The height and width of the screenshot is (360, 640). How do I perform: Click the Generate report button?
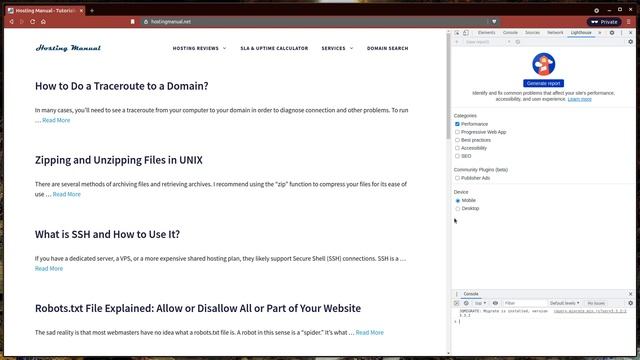click(544, 83)
